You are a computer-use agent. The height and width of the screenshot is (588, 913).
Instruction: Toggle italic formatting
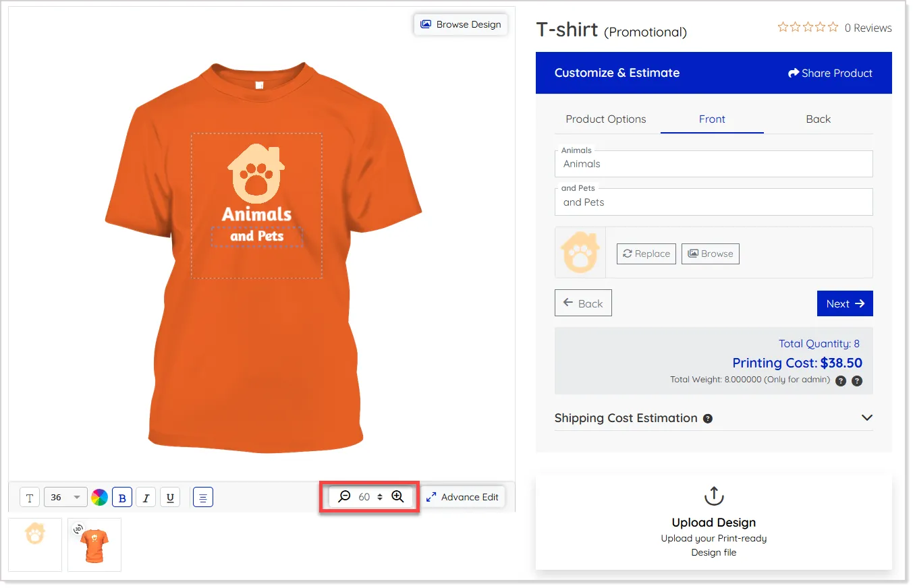tap(146, 498)
